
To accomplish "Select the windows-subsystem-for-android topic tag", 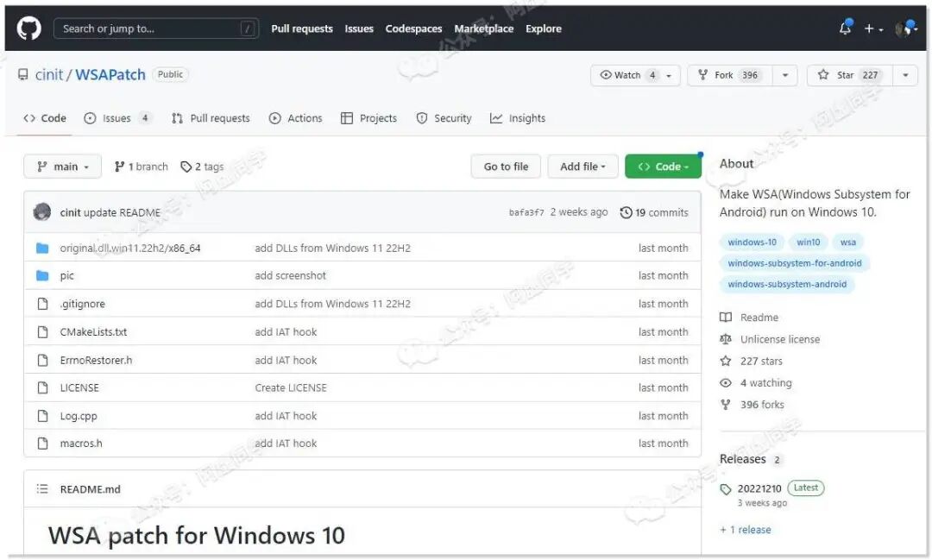I will 795,263.
